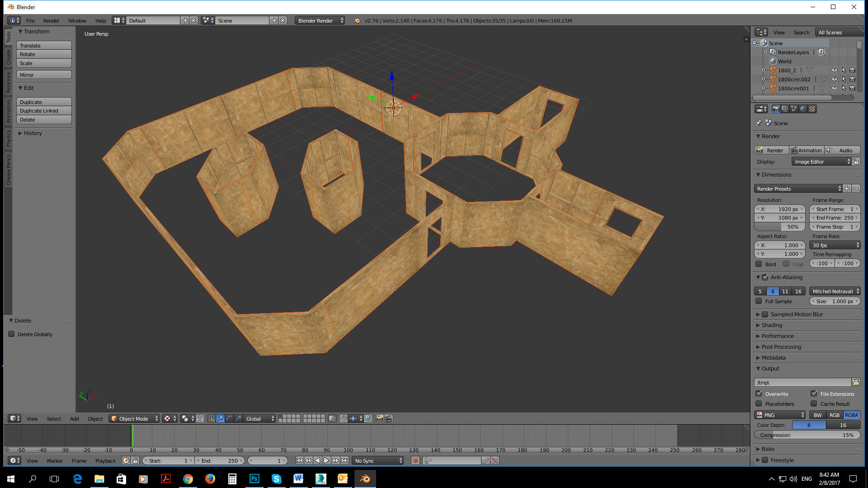This screenshot has width=868, height=488.
Task: Open the Render properties tab (camera icon)
Action: (x=776, y=109)
